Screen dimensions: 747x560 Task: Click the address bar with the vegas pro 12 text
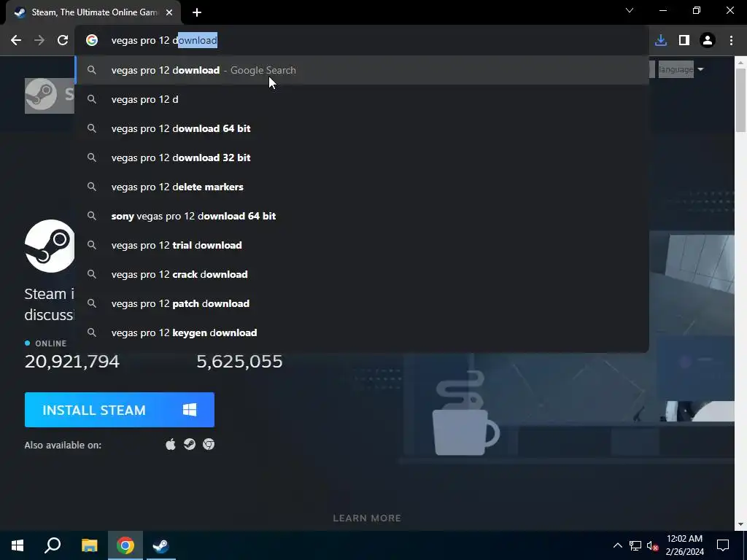pyautogui.click(x=362, y=41)
